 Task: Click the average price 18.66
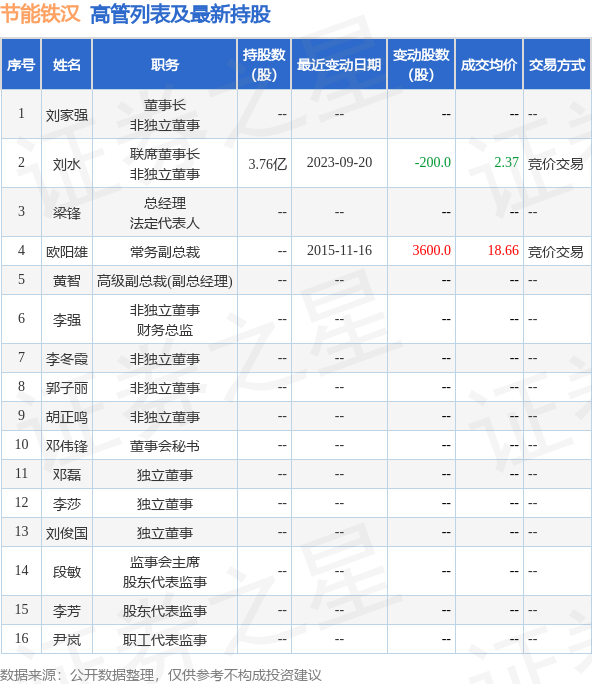coord(503,250)
